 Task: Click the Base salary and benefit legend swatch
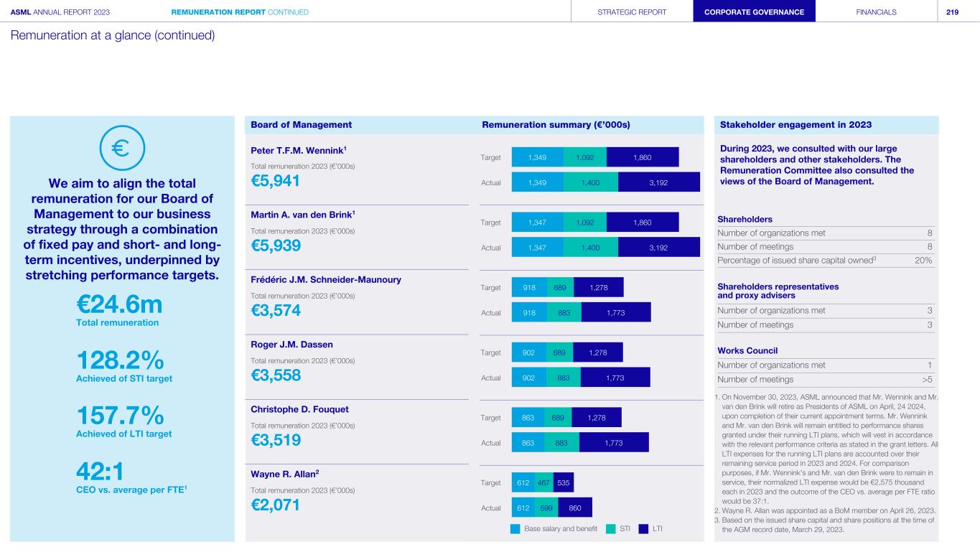[x=515, y=529]
